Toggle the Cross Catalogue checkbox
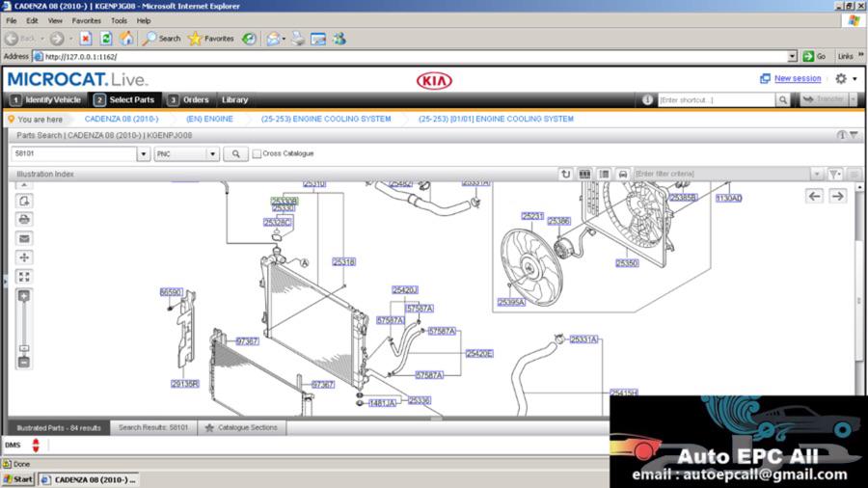 pyautogui.click(x=257, y=153)
